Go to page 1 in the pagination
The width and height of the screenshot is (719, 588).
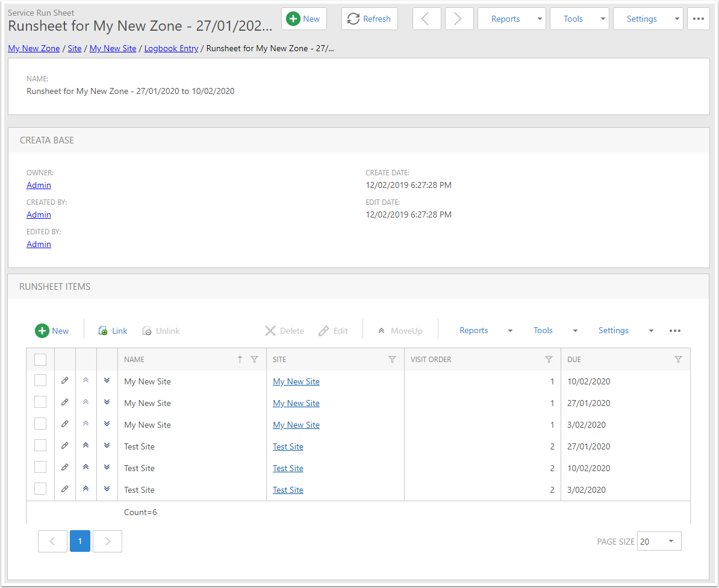point(80,541)
